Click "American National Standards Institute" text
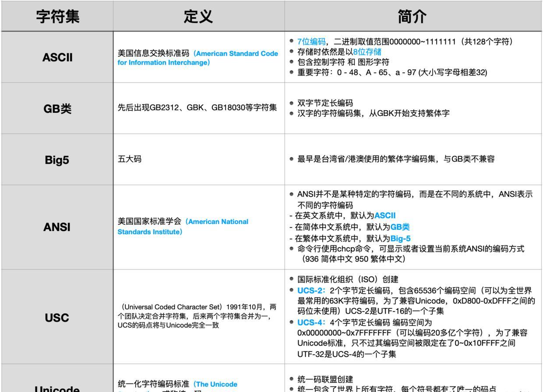 point(183,226)
